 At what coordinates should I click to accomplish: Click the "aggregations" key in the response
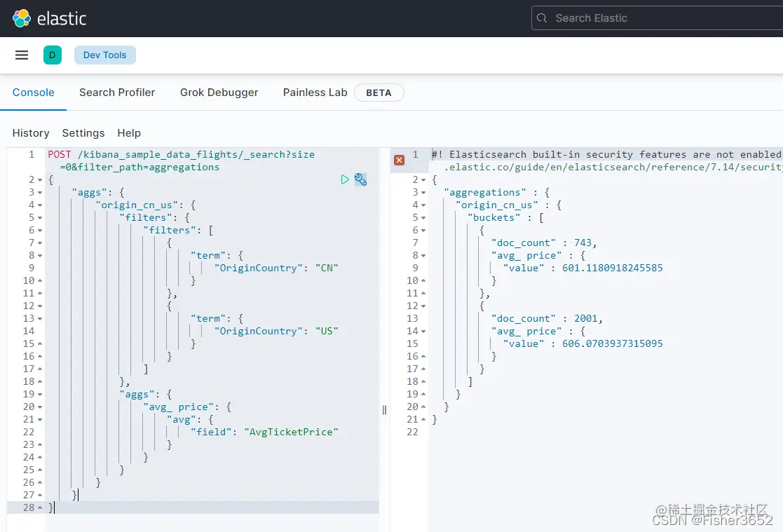[484, 192]
